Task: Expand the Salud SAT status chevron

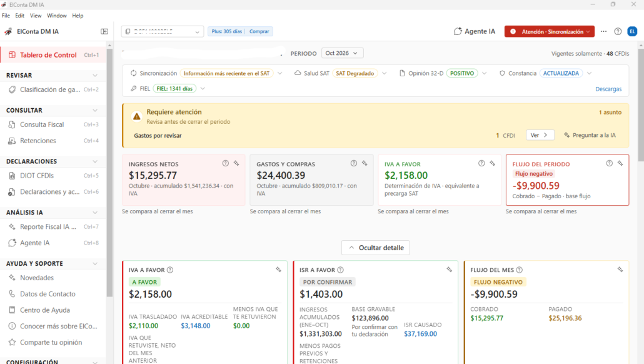Action: pos(385,73)
